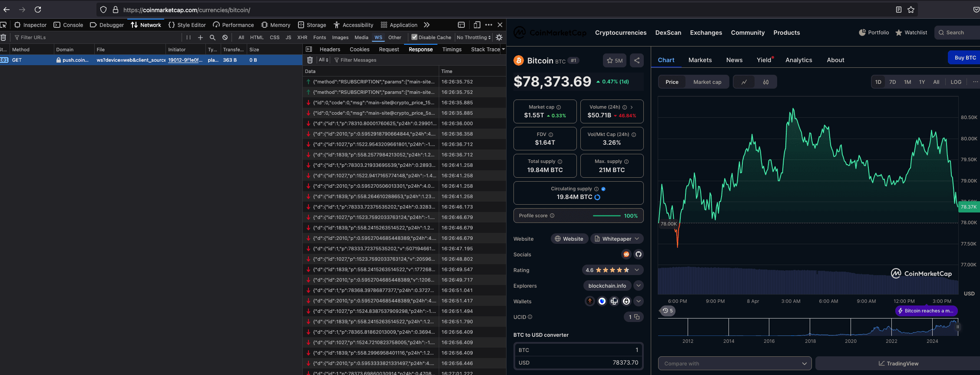Viewport: 980px width, 375px height.
Task: Toggle Responsive Design Mode icon
Action: point(477,25)
